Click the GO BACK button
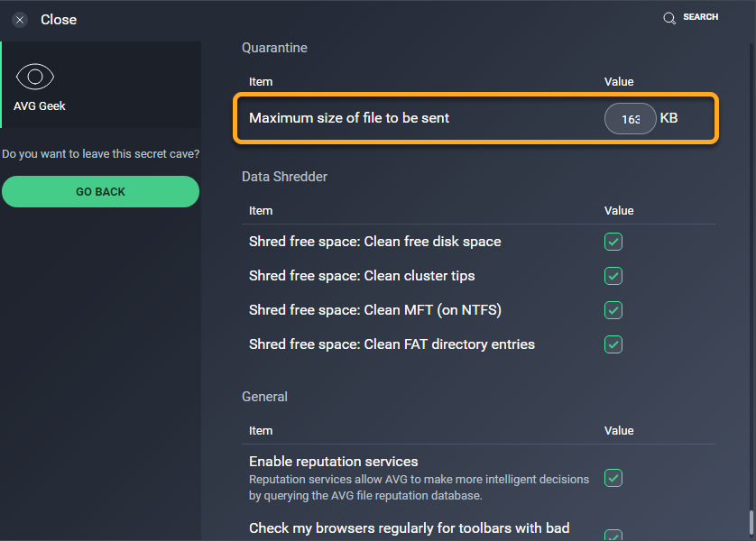This screenshot has width=756, height=541. pos(100,192)
